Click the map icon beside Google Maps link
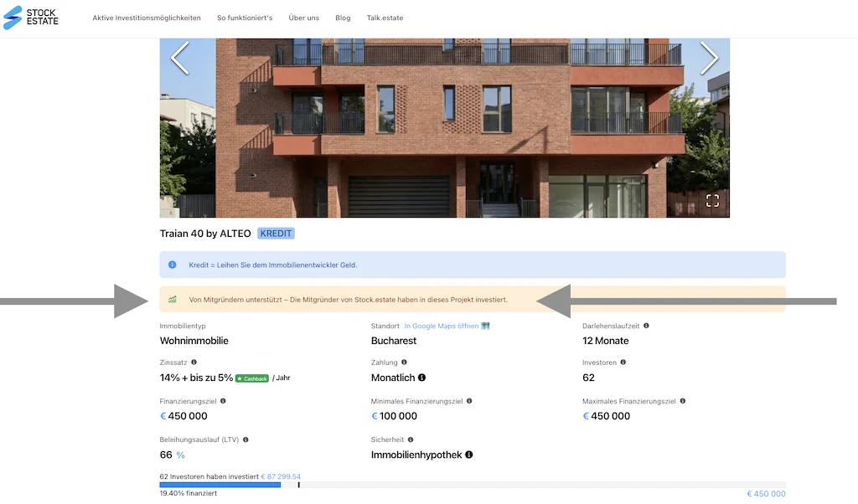The height and width of the screenshot is (504, 858). 485,326
